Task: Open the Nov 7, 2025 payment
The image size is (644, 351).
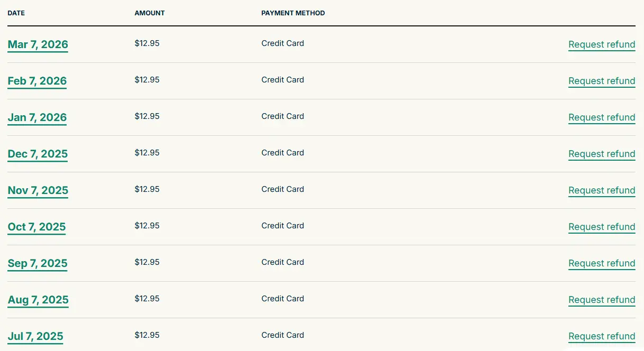Action: pos(38,190)
